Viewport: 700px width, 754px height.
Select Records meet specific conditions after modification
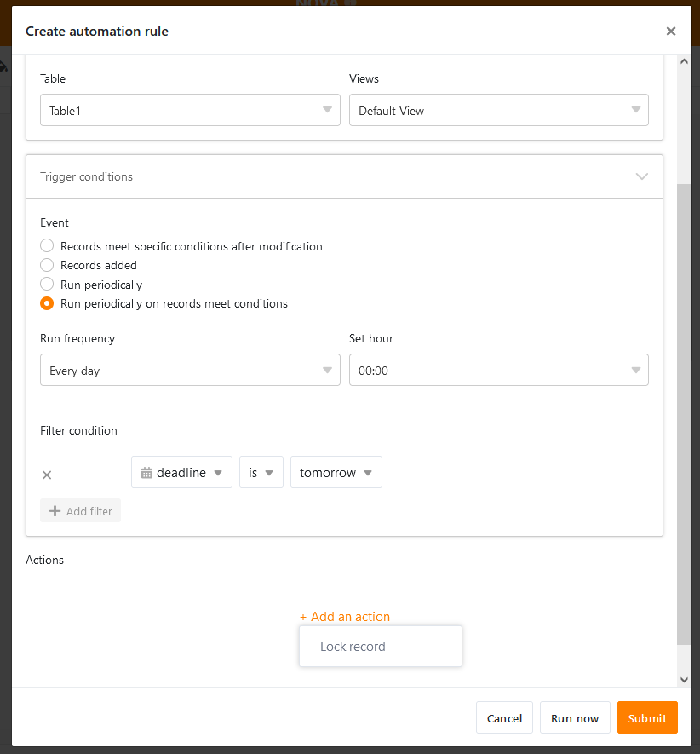[48, 246]
